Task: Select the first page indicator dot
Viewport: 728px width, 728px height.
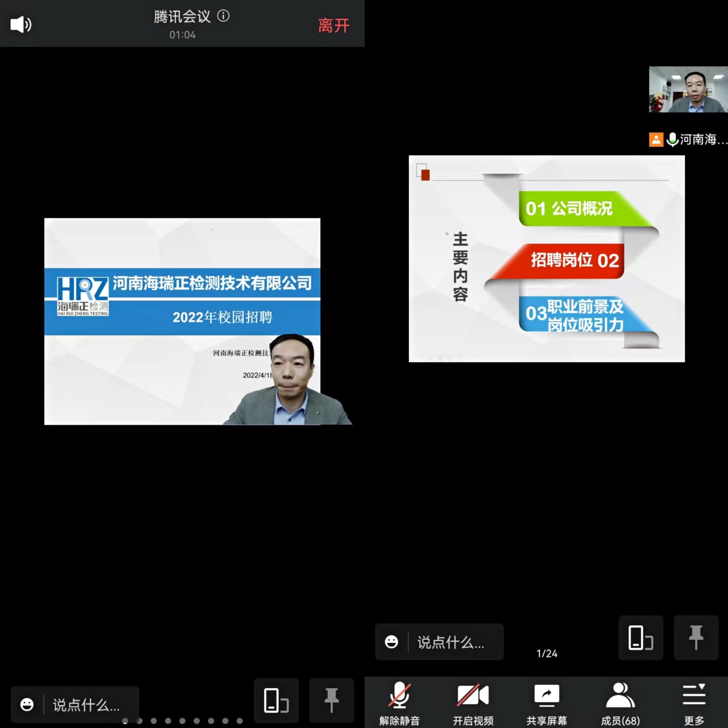Action: pos(125,721)
